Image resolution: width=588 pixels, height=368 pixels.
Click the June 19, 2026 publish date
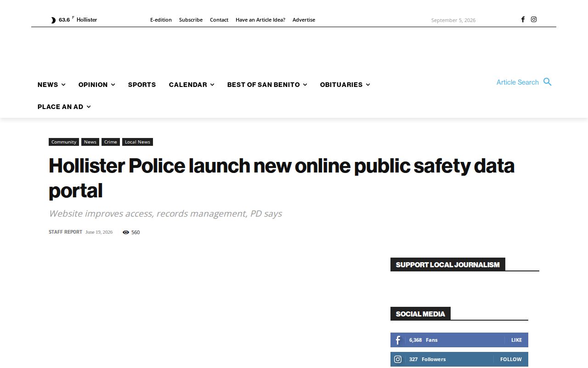click(x=99, y=232)
